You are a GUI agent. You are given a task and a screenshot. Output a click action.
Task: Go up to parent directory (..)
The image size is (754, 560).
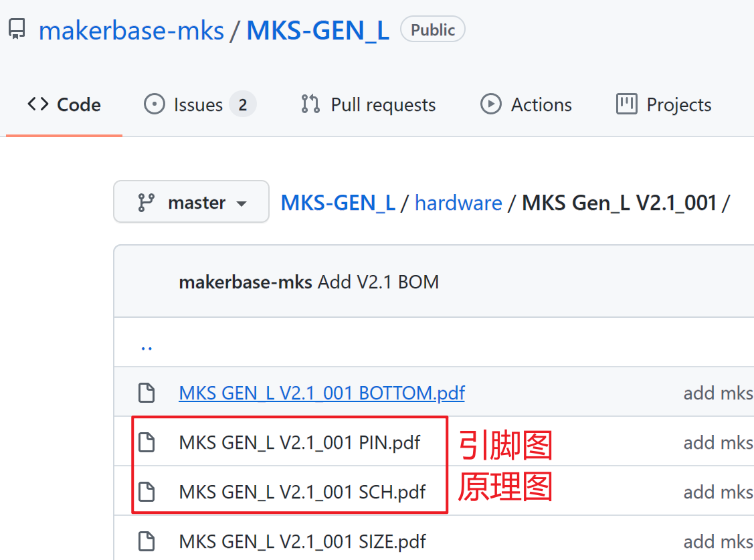tap(147, 347)
